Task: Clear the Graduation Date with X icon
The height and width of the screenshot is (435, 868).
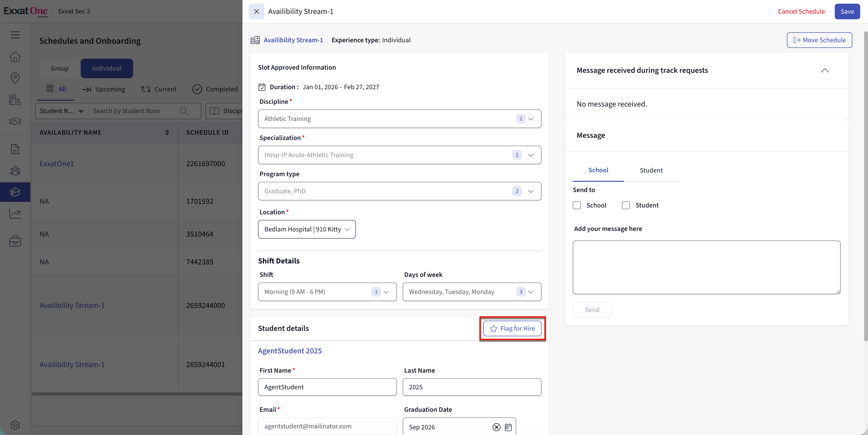Action: [496, 427]
